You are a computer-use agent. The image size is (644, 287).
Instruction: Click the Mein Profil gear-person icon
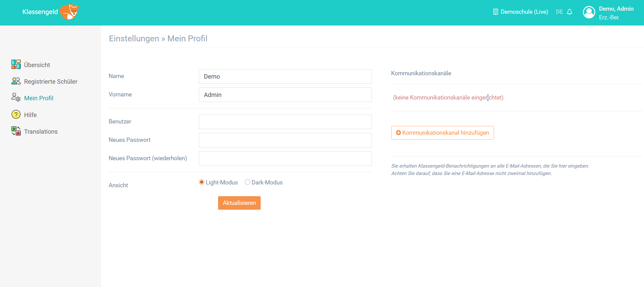16,97
